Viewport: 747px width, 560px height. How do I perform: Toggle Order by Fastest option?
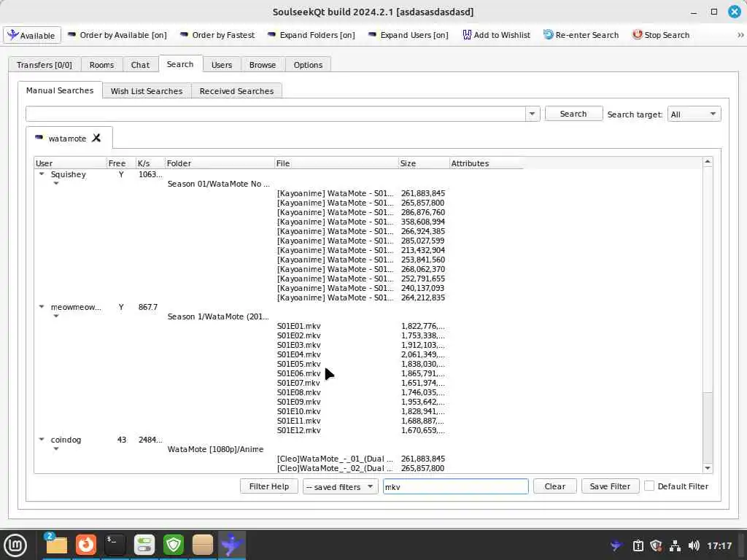(x=217, y=35)
